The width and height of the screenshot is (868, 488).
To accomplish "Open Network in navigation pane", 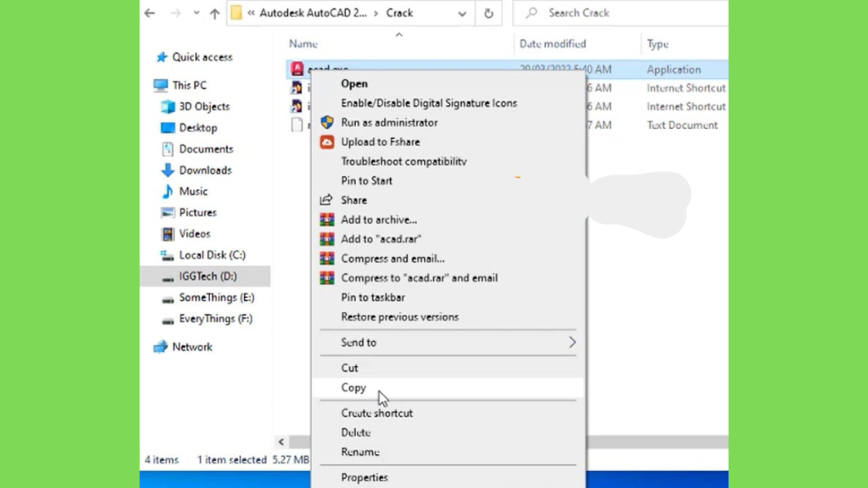I will pos(192,347).
